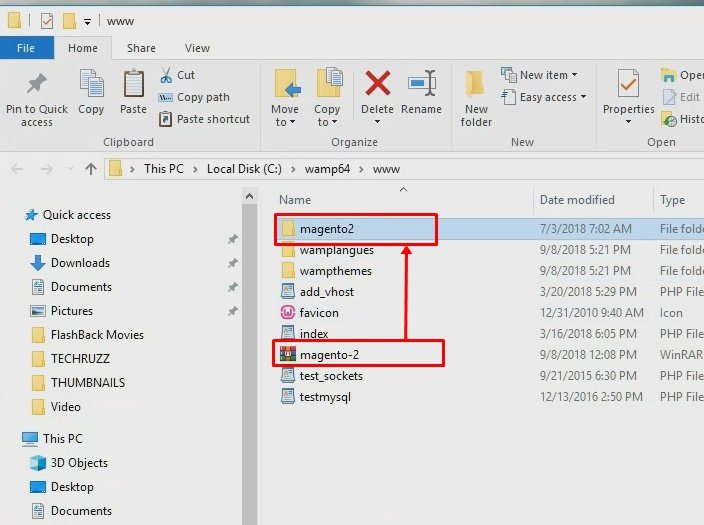
Task: Select the wamplangues folder
Action: (336, 250)
